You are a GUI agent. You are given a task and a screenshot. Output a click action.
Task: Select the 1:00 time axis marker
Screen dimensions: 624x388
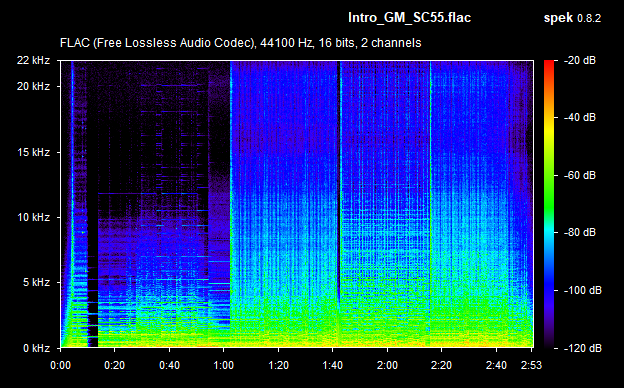click(224, 365)
